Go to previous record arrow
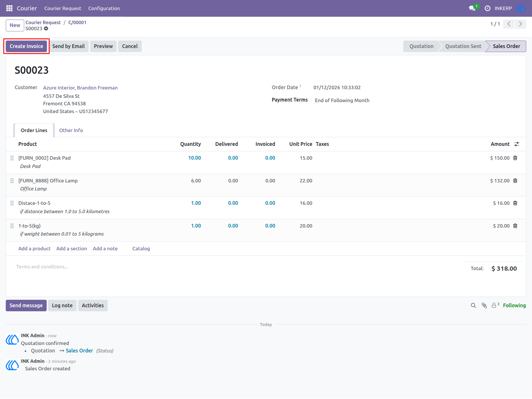The height and width of the screenshot is (399, 532). pyautogui.click(x=509, y=24)
